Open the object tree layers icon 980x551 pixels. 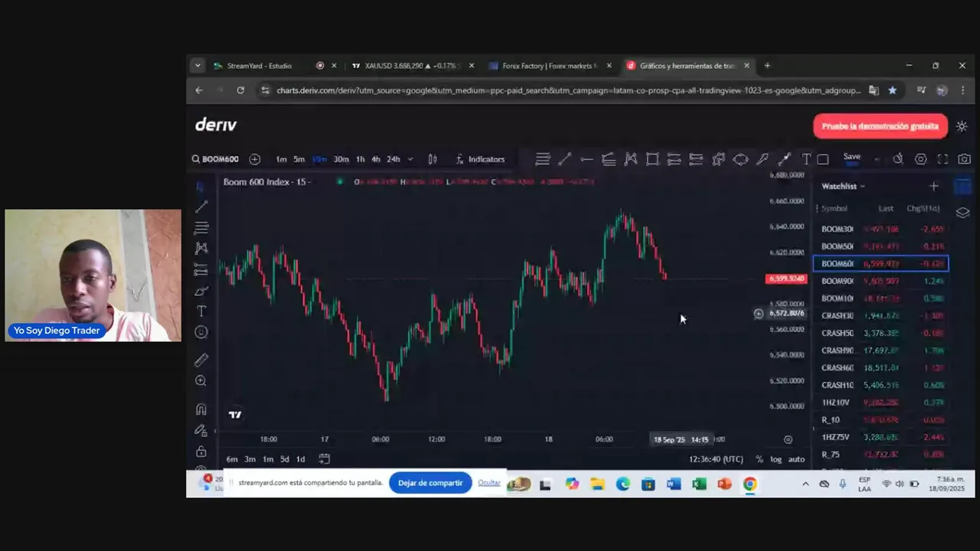click(963, 213)
